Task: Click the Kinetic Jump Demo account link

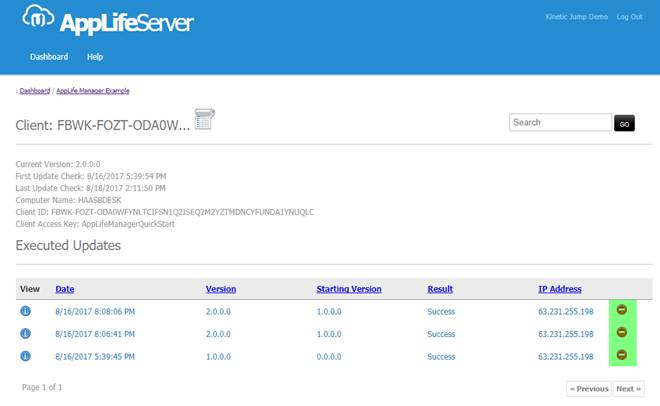Action: click(577, 17)
